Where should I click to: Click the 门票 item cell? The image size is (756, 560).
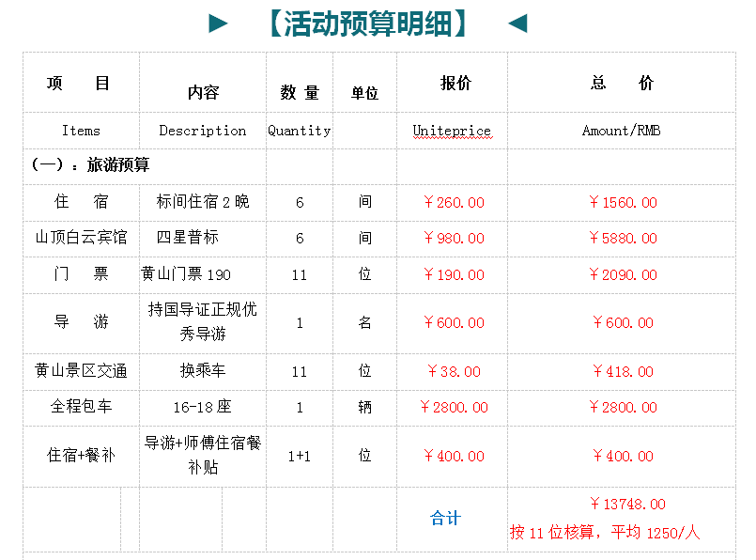coord(81,274)
